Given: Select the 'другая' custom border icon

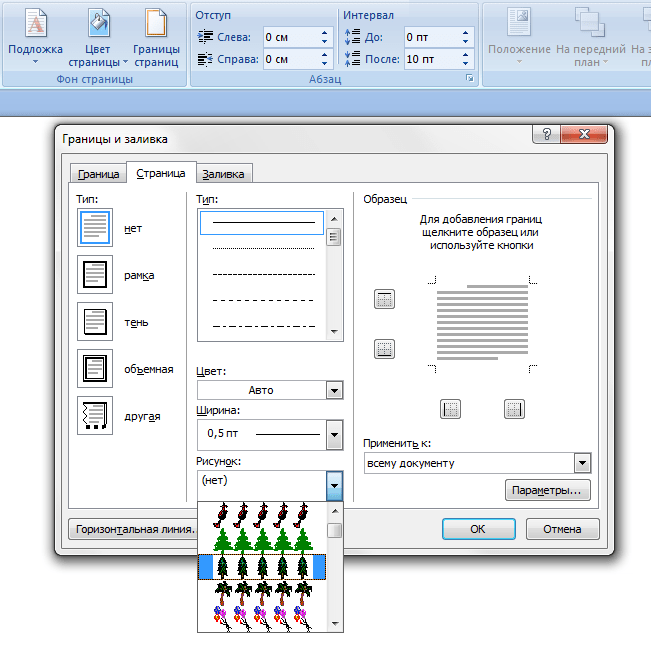Looking at the screenshot, I should click(x=95, y=416).
